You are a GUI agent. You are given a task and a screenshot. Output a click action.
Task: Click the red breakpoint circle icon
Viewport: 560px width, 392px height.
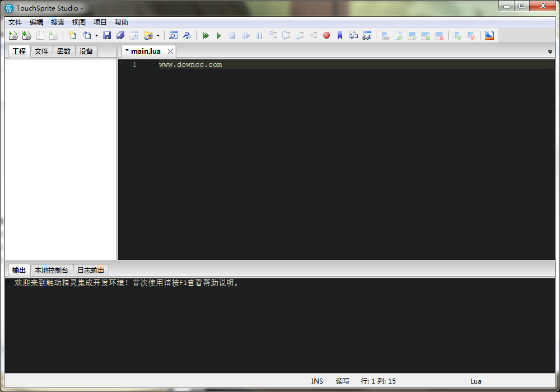click(x=326, y=35)
